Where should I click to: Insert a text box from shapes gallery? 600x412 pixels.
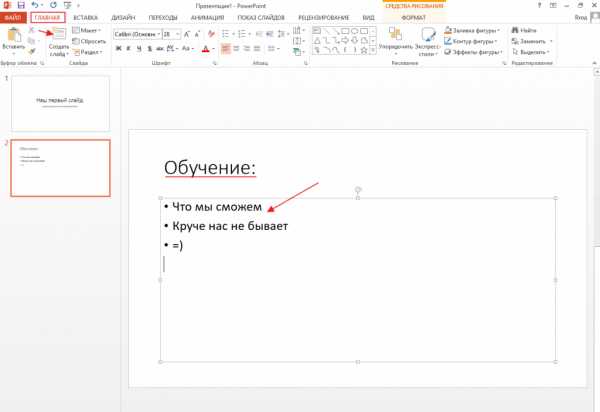pos(317,31)
